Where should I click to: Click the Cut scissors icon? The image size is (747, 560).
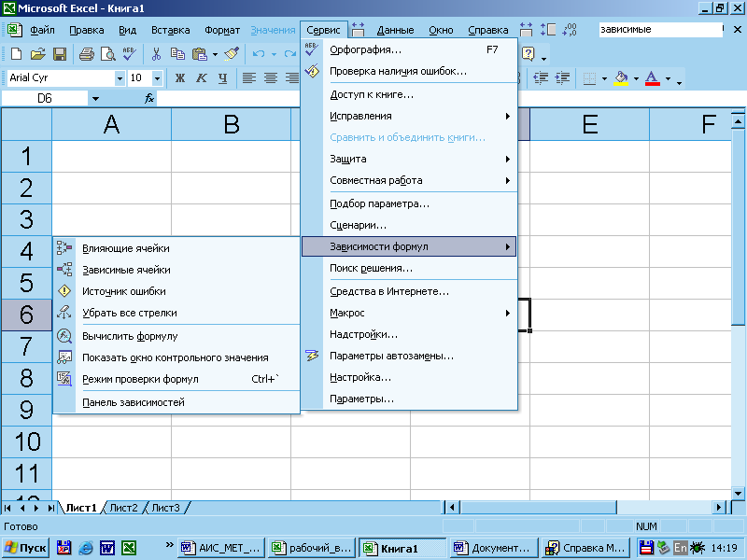156,54
